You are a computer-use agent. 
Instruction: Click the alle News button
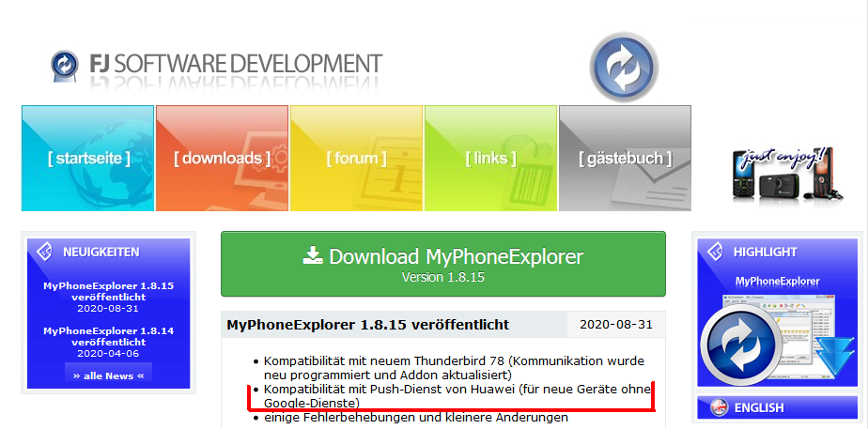[109, 375]
